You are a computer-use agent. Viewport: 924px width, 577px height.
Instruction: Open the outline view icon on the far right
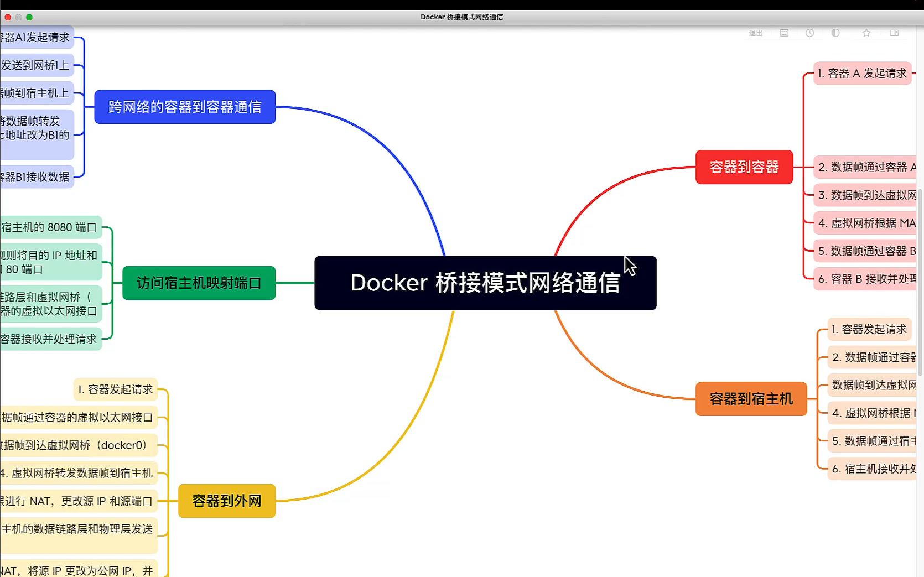pos(894,33)
